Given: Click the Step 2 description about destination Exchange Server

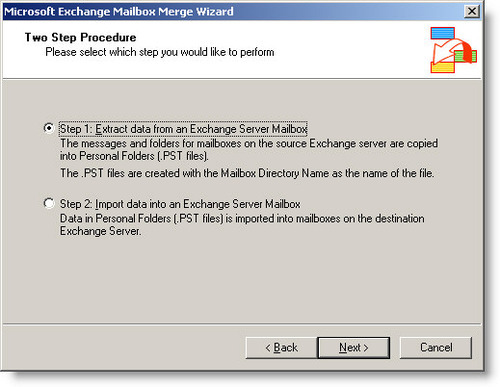Looking at the screenshot, I should 242,225.
